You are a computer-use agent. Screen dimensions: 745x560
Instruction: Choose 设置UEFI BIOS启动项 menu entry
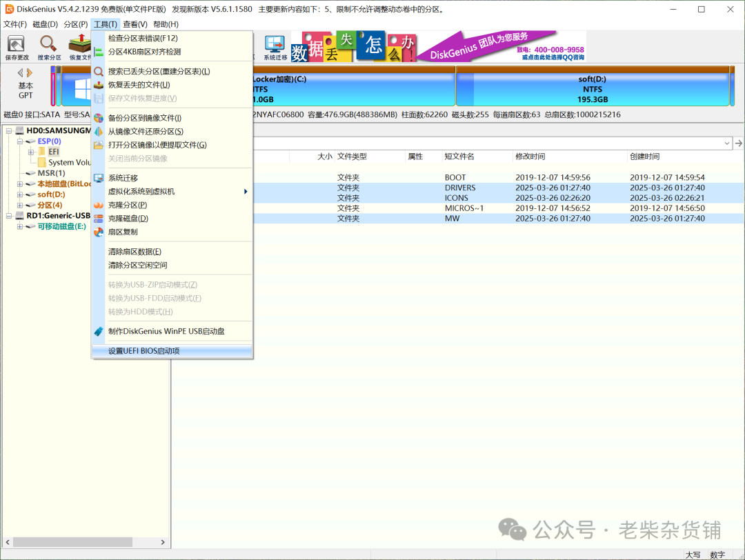pos(172,351)
